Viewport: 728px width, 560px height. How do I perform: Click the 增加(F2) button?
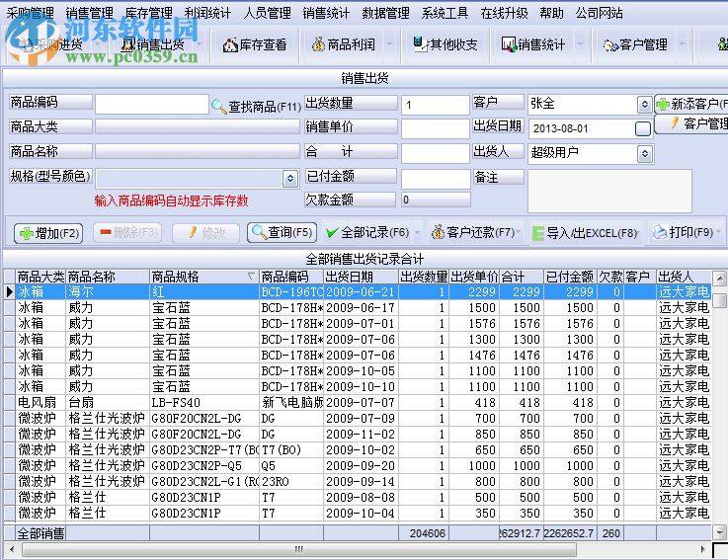pyautogui.click(x=48, y=233)
